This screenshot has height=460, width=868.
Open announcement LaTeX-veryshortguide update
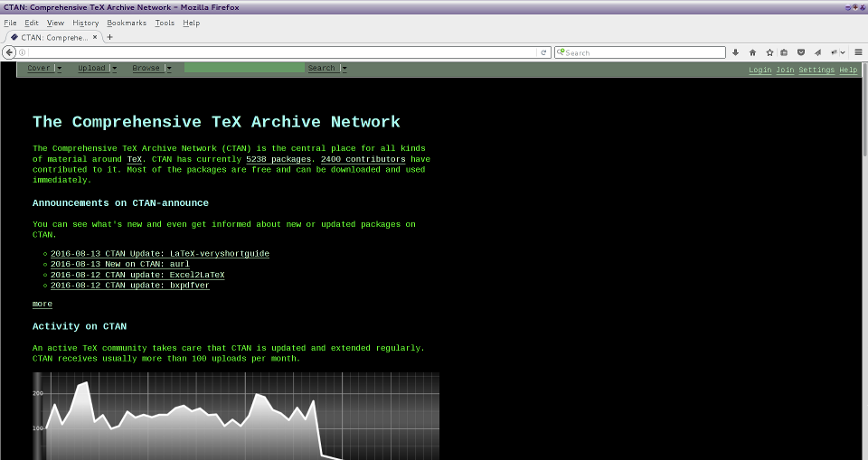160,254
